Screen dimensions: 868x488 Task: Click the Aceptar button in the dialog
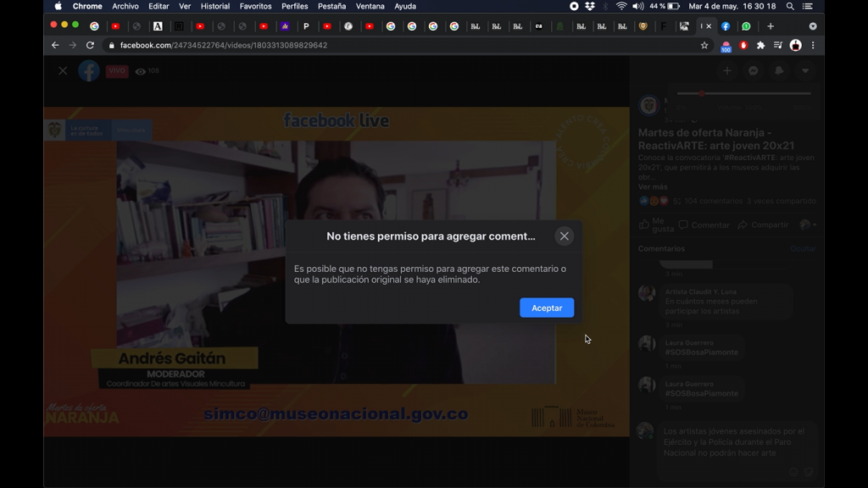click(x=547, y=308)
